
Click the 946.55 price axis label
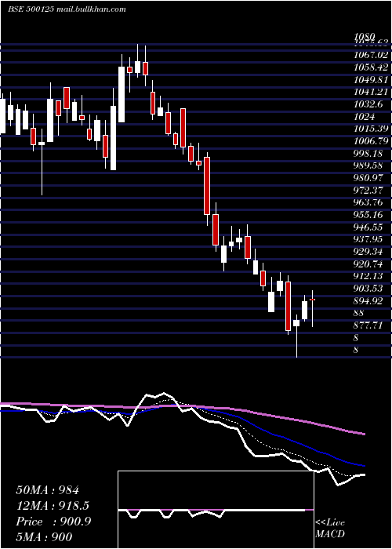tap(368, 227)
